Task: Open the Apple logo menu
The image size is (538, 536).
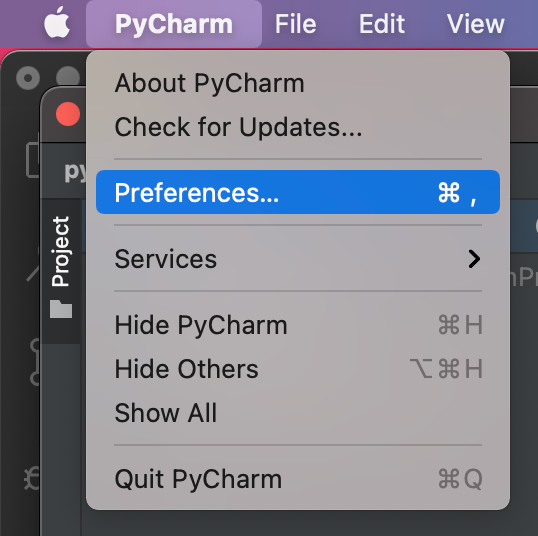Action: pos(57,23)
